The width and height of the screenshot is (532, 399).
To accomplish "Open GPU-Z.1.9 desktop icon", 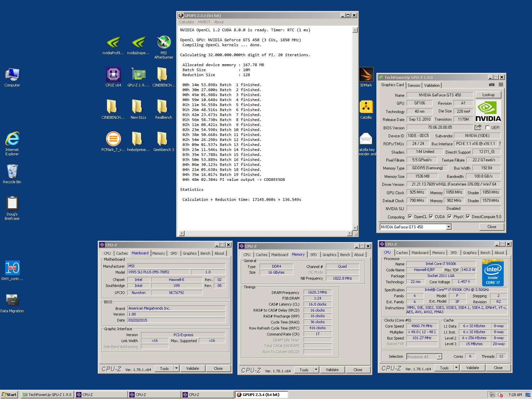I will click(x=138, y=77).
